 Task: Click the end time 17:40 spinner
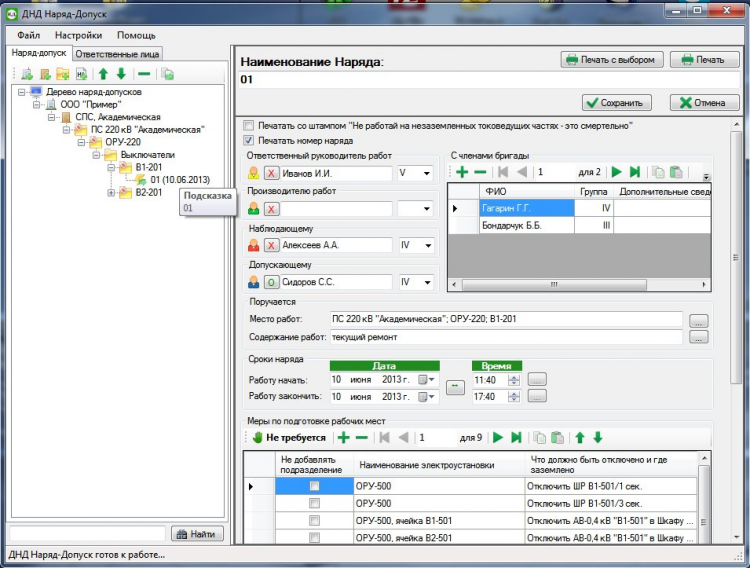coord(514,397)
